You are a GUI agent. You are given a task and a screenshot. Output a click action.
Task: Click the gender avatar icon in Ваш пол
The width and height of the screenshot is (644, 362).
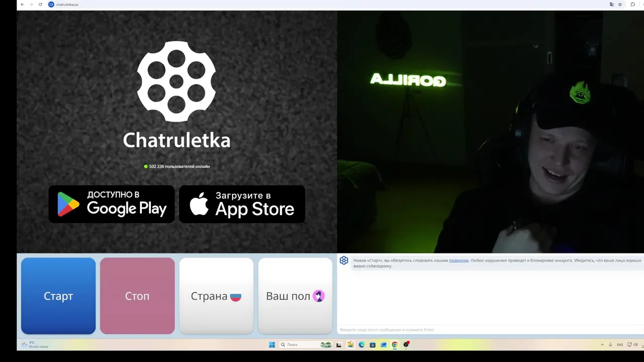(318, 296)
